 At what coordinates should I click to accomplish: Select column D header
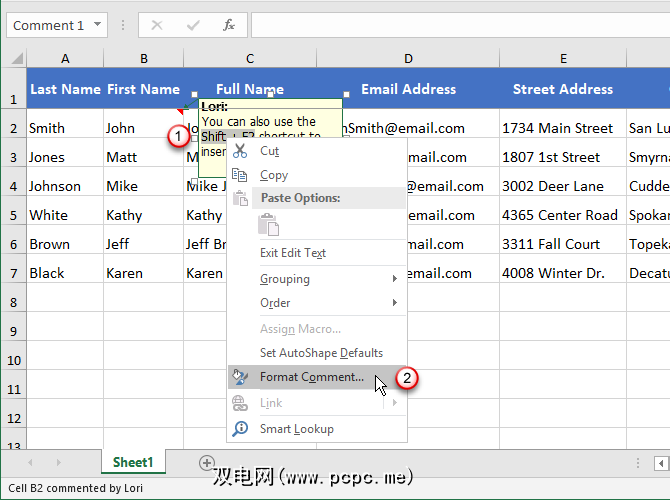click(408, 58)
